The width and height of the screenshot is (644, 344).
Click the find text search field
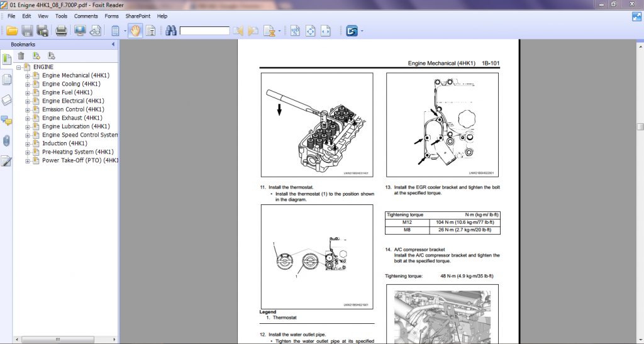(x=204, y=30)
